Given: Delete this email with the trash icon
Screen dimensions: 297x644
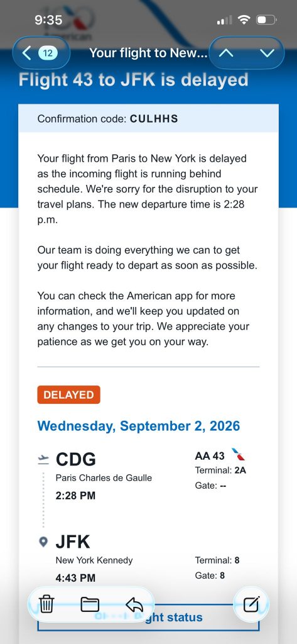Looking at the screenshot, I should click(46, 604).
